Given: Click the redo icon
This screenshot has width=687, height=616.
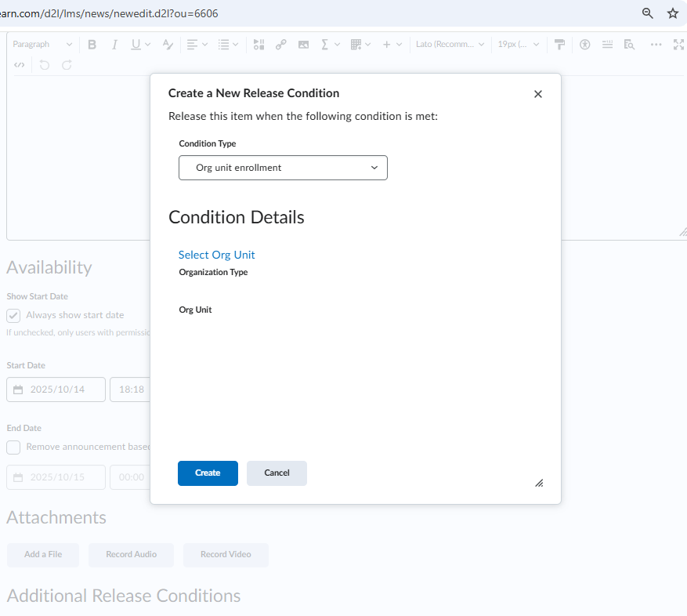Looking at the screenshot, I should pyautogui.click(x=67, y=65).
